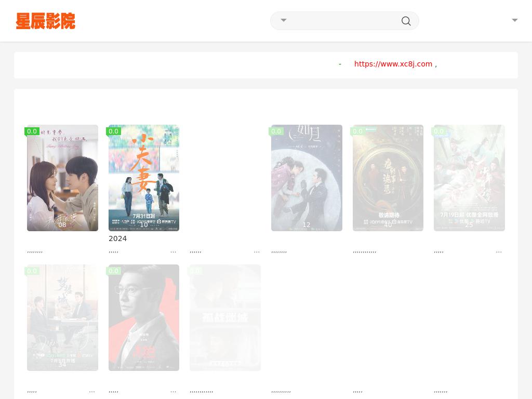Click the 2024 year label under 小夫妻
This screenshot has height=399, width=532.
click(x=118, y=238)
